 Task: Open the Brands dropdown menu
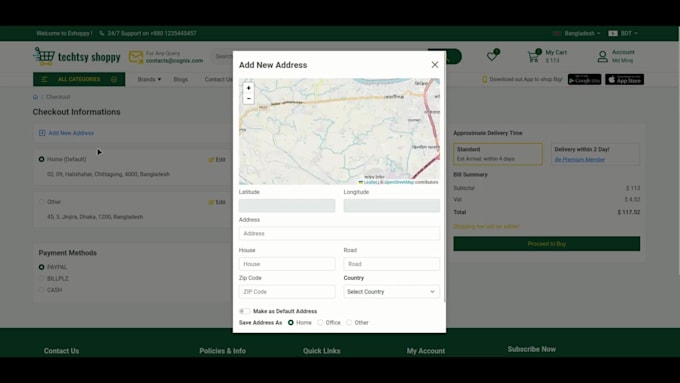point(149,79)
